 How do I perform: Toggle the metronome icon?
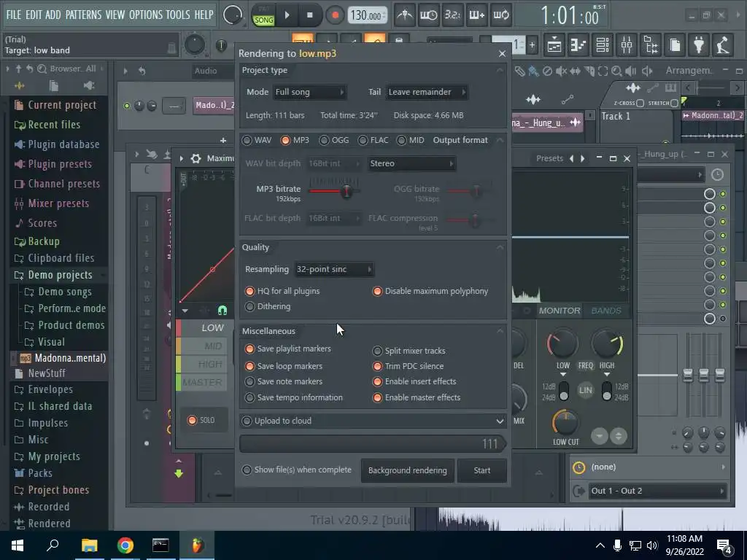(405, 15)
